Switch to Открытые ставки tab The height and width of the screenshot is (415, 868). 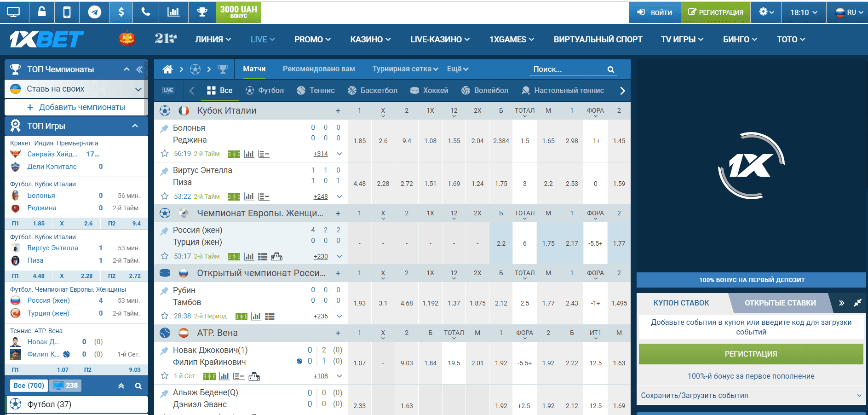780,303
